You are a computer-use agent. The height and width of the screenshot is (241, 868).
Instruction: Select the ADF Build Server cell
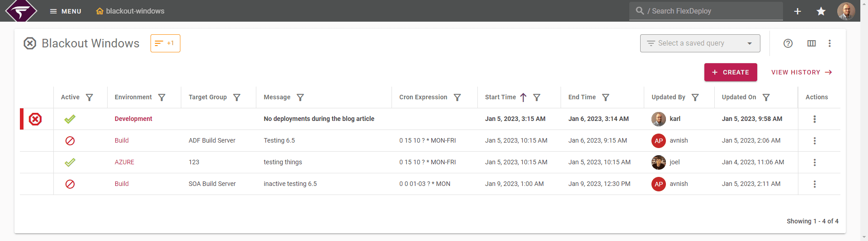click(x=212, y=140)
